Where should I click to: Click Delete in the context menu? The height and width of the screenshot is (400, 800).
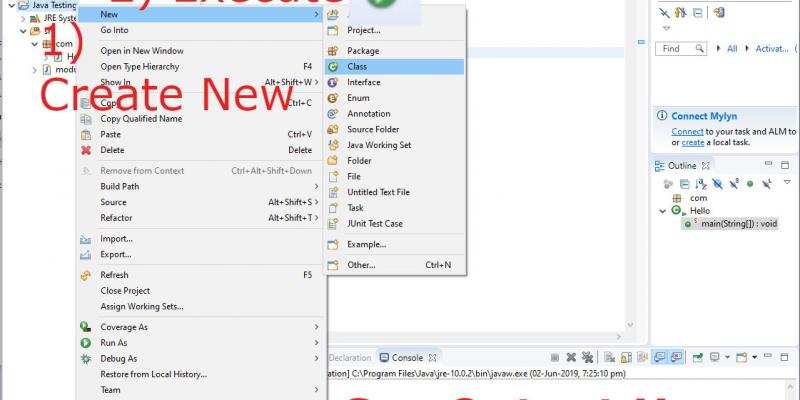201,150
